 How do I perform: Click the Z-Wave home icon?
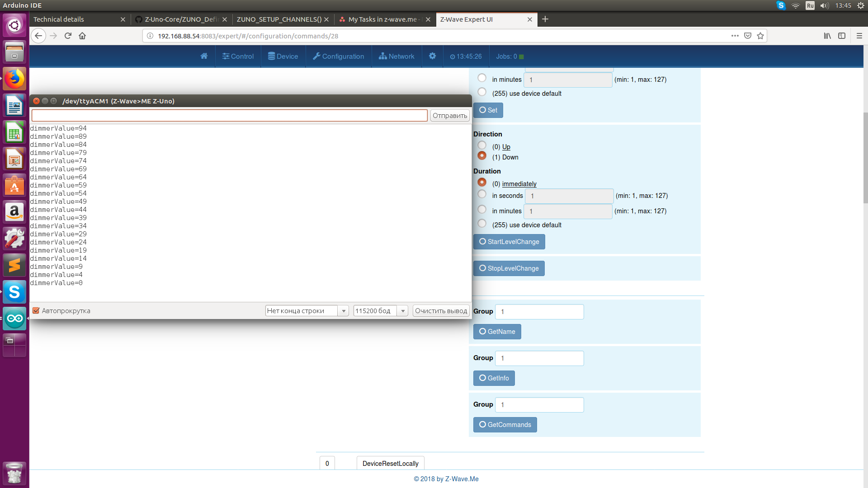tap(204, 56)
